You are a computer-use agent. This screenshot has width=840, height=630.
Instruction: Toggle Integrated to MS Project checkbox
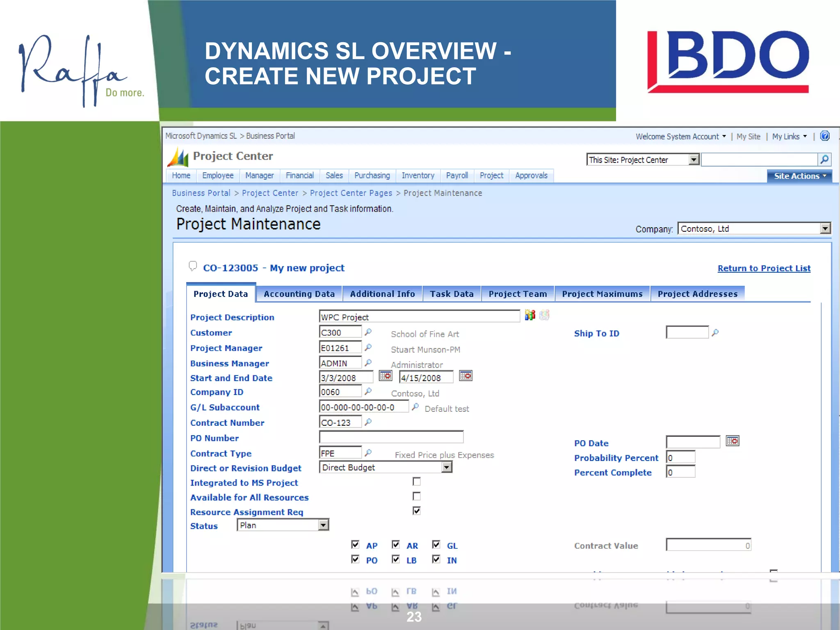417,482
